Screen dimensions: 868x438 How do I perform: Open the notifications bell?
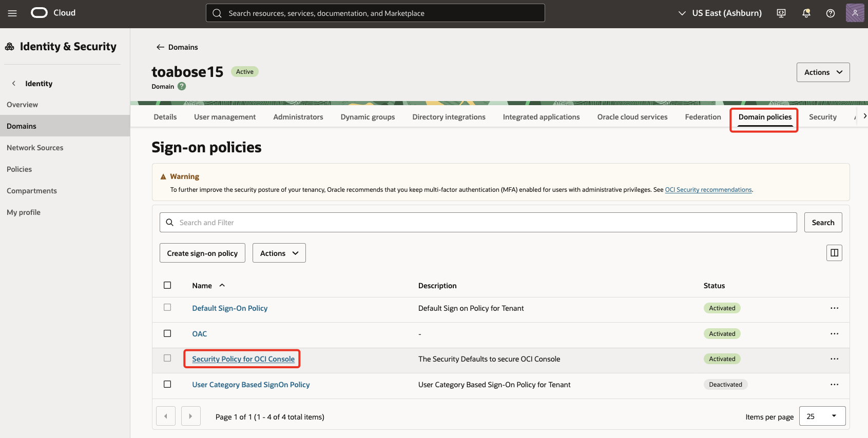click(x=806, y=13)
